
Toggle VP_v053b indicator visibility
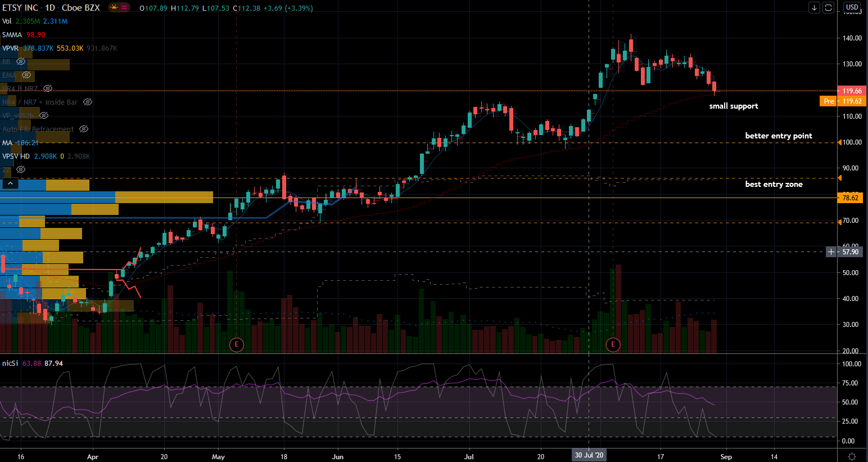pyautogui.click(x=44, y=115)
